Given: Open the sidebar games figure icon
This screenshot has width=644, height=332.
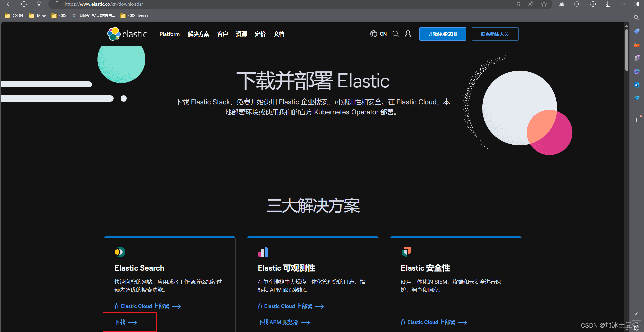Looking at the screenshot, I should tap(637, 58).
